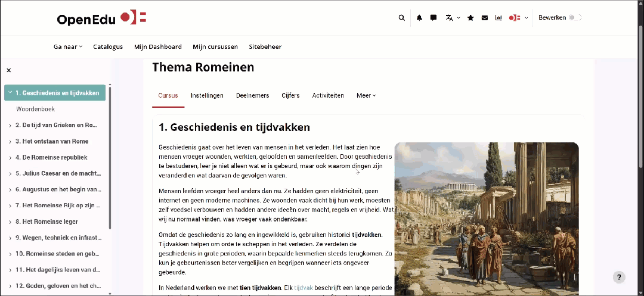
Task: Click the star favorites icon
Action: coord(470,18)
